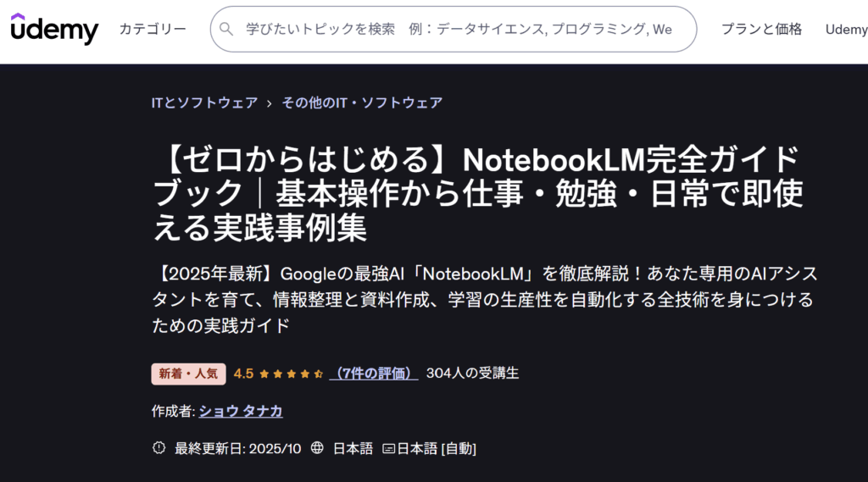Click the last-updated alert icon

pyautogui.click(x=159, y=447)
